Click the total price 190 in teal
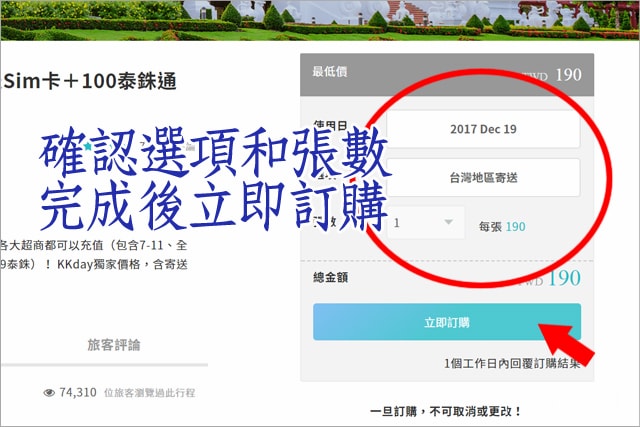 (x=564, y=278)
